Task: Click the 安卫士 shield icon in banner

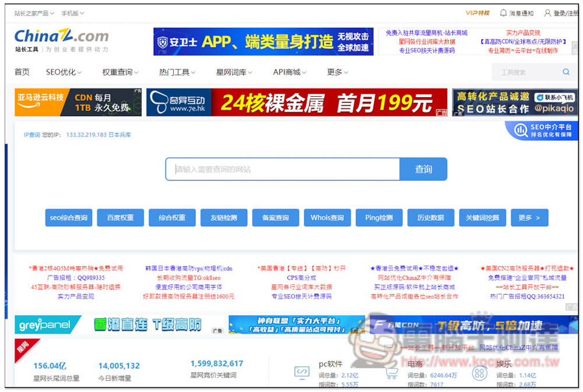Action: [163, 42]
